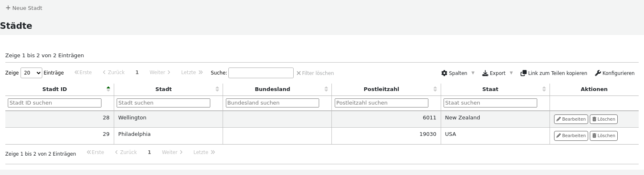Click the top Weiter pagination link
Viewport: 644px width, 175px height.
(159, 72)
